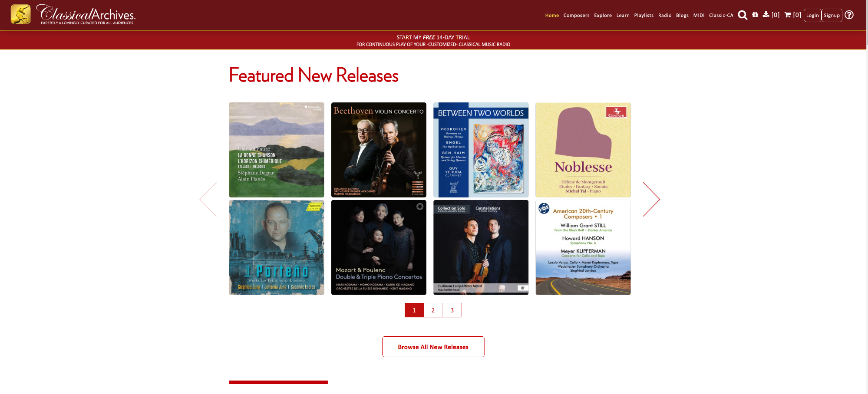
Task: Open the search magnifier icon
Action: (x=743, y=15)
